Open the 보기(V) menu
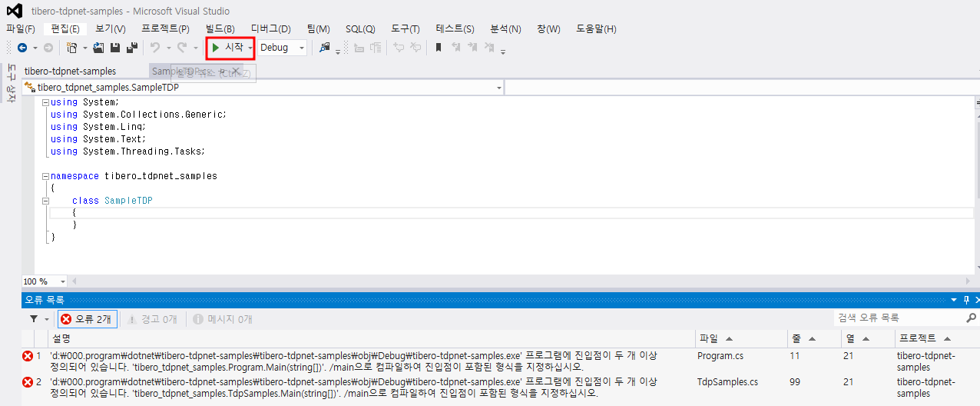This screenshot has width=980, height=406. click(x=111, y=29)
